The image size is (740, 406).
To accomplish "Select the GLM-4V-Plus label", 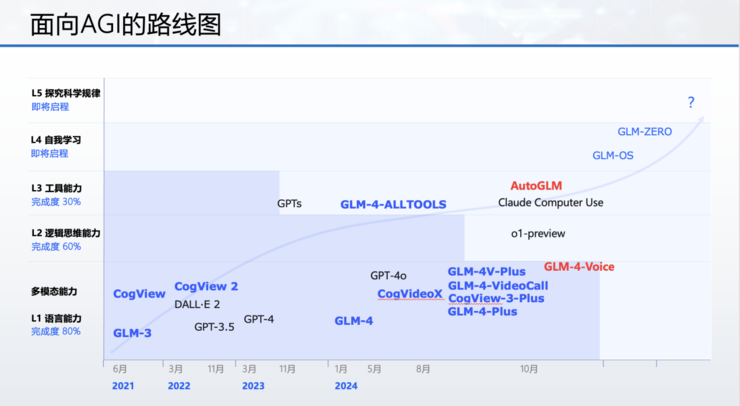I will click(x=487, y=271).
